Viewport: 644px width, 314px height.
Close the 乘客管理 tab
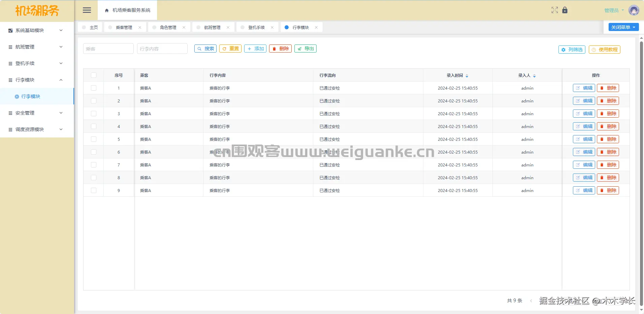(x=140, y=27)
